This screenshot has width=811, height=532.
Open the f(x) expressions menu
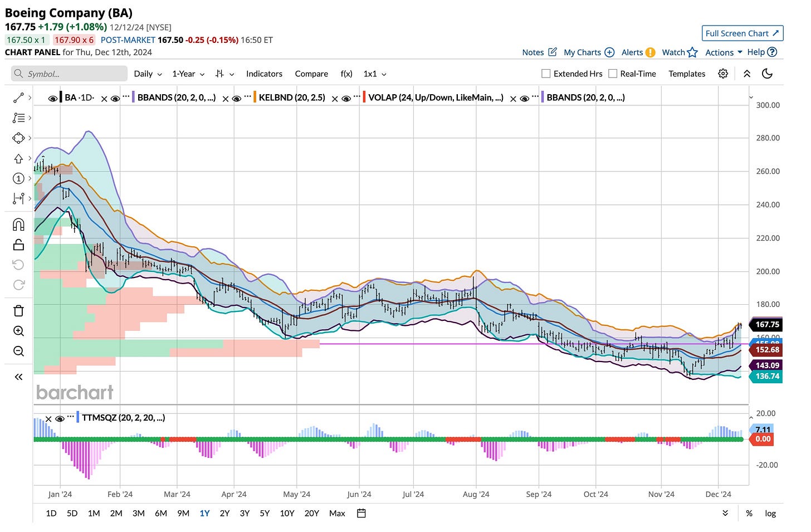346,74
